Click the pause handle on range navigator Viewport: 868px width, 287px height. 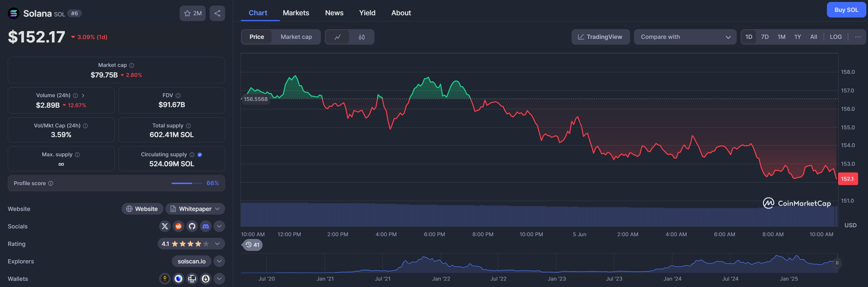pos(837,263)
